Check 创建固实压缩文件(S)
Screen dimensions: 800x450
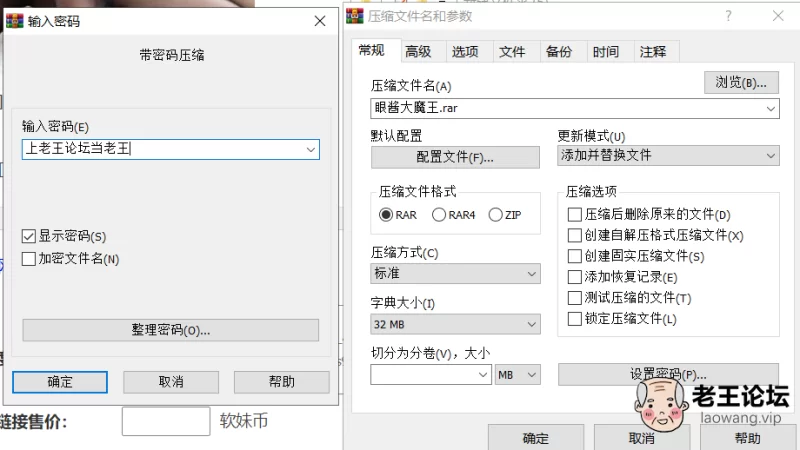pos(574,256)
